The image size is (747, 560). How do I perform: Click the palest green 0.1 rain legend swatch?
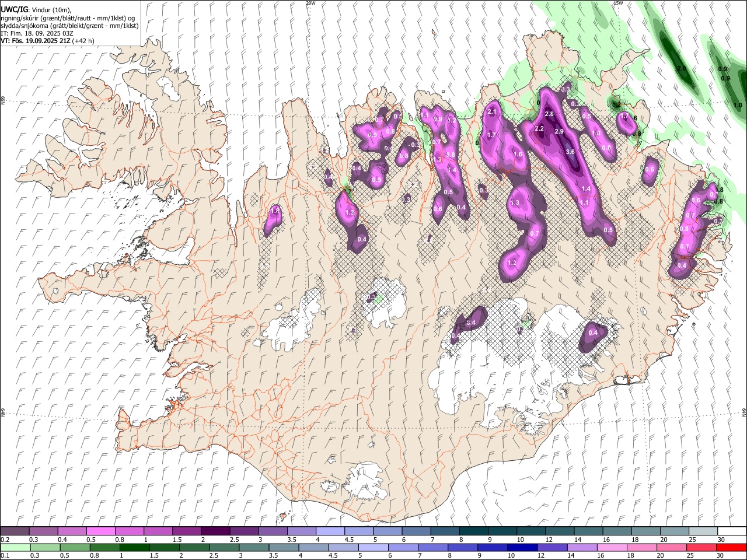tap(15, 547)
